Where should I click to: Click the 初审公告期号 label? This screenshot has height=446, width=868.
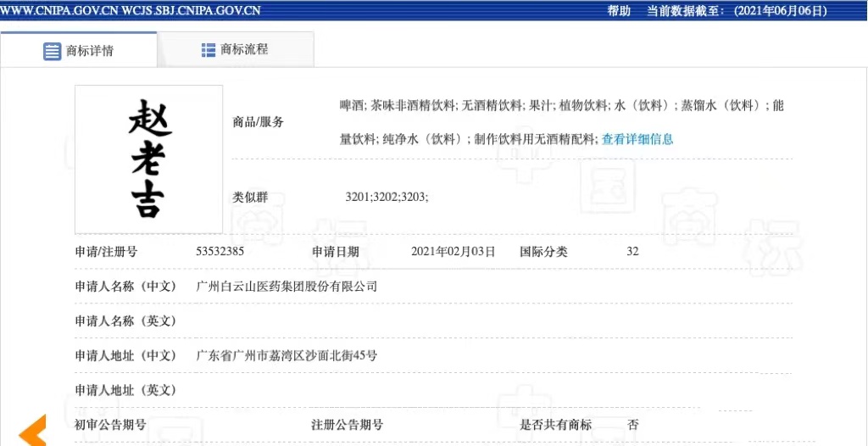click(110, 425)
